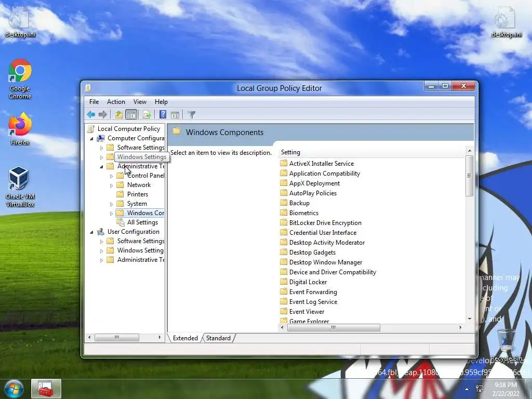Select the All Settings icon in tree

[x=121, y=222]
